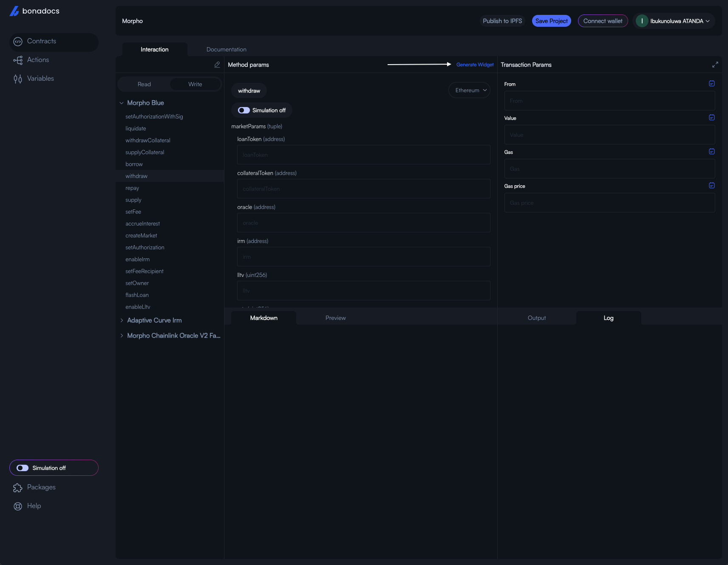
Task: Click the Connect wallet button
Action: point(603,21)
